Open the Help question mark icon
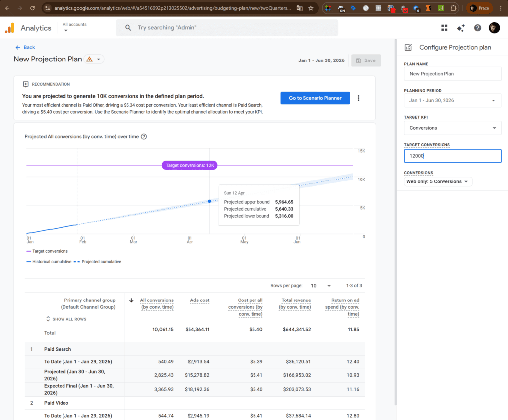 click(x=477, y=28)
